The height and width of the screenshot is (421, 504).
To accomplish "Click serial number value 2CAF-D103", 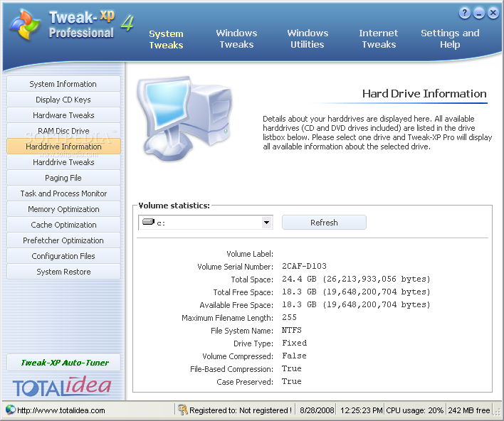I will pos(304,266).
